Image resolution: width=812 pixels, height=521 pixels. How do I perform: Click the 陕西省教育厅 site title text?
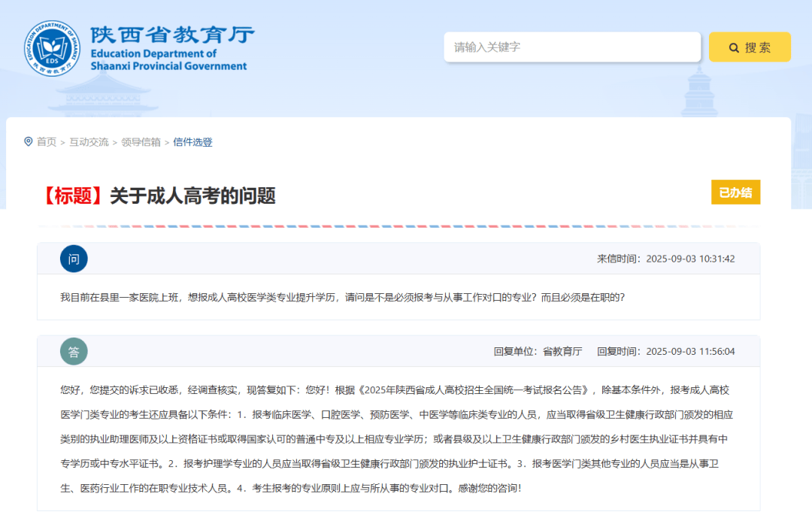point(172,35)
